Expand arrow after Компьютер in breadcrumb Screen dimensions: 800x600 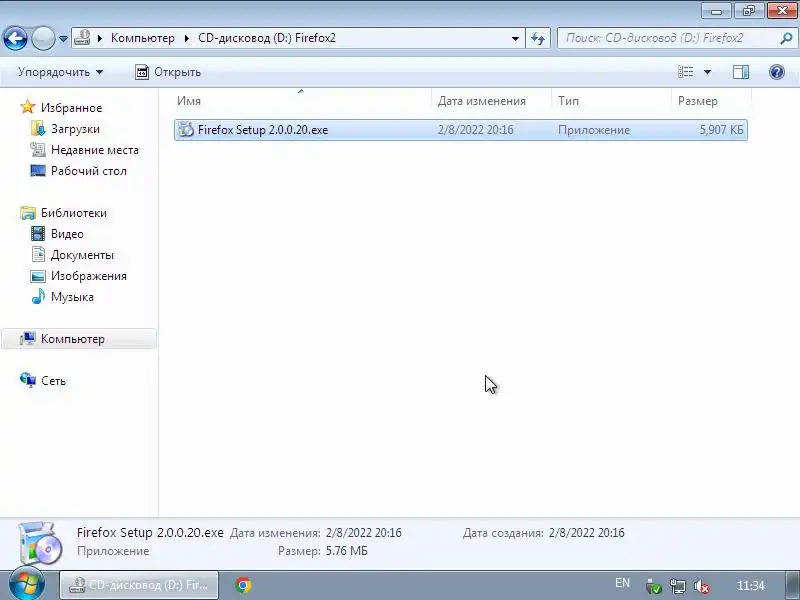pyautogui.click(x=187, y=38)
